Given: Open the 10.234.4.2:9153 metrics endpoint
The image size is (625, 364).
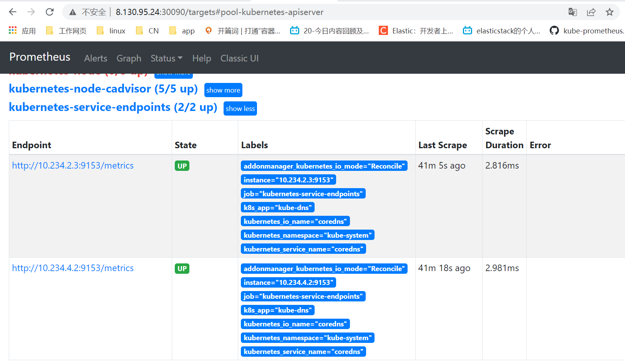Looking at the screenshot, I should (73, 268).
